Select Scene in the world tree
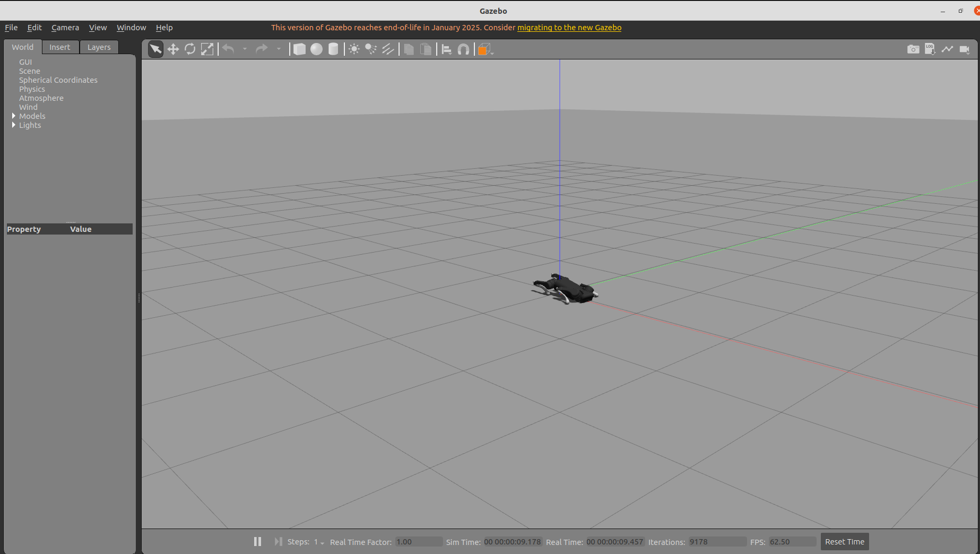 [30, 71]
